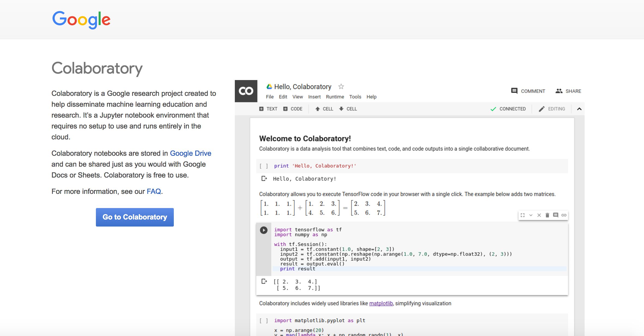Expand the cell to full screen
Viewport: 644px width, 336px height.
click(x=523, y=215)
